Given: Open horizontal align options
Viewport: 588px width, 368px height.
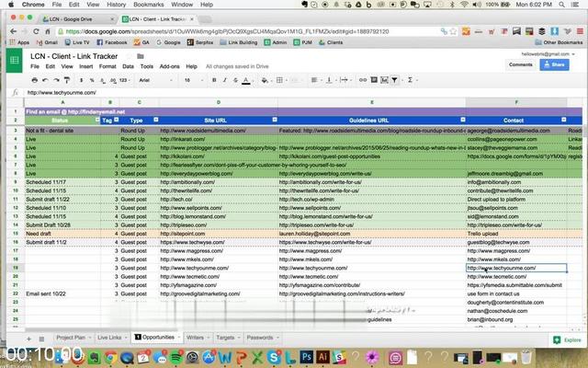Looking at the screenshot, I should pyautogui.click(x=314, y=80).
